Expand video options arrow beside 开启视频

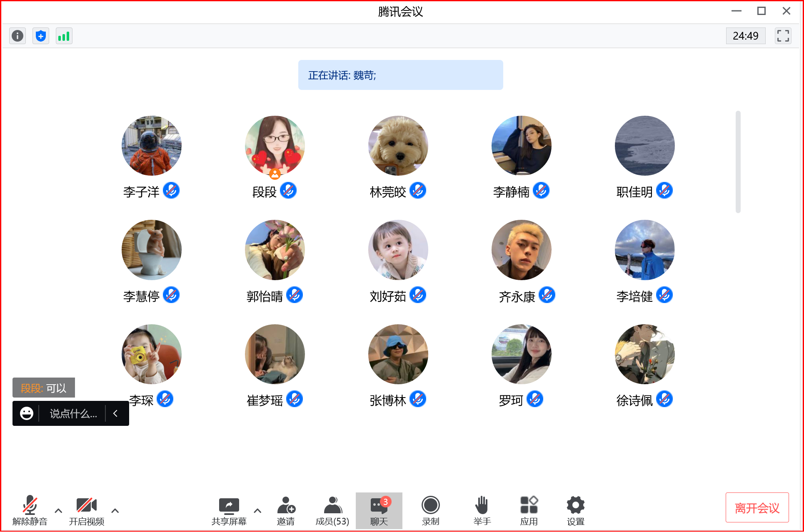[115, 511]
